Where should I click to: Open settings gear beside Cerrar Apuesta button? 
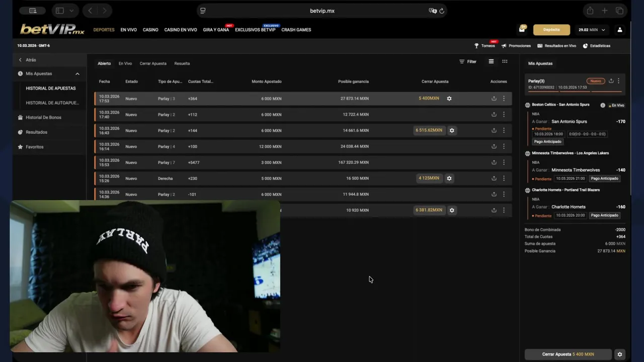click(x=620, y=354)
